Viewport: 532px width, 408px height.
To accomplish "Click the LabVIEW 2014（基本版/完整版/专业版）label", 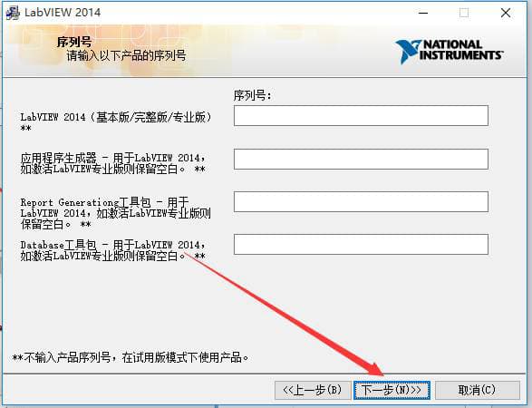I will tap(116, 122).
